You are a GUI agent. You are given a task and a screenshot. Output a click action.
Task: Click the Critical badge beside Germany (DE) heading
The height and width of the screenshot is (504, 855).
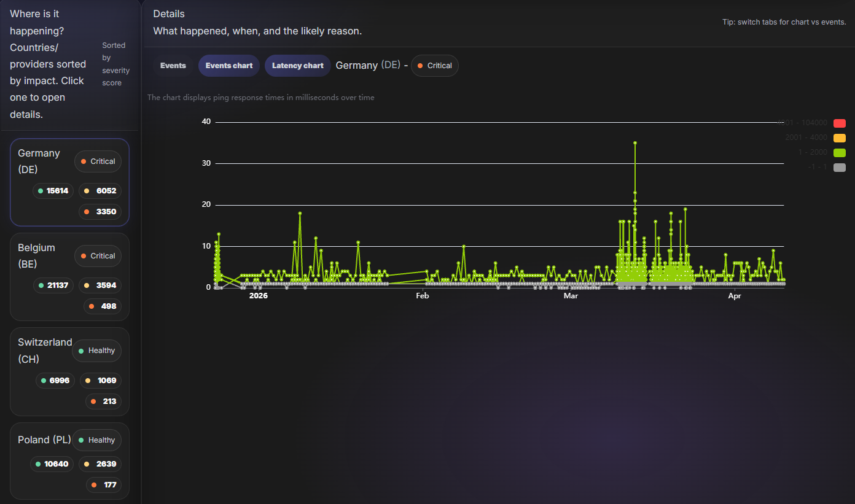coord(434,66)
